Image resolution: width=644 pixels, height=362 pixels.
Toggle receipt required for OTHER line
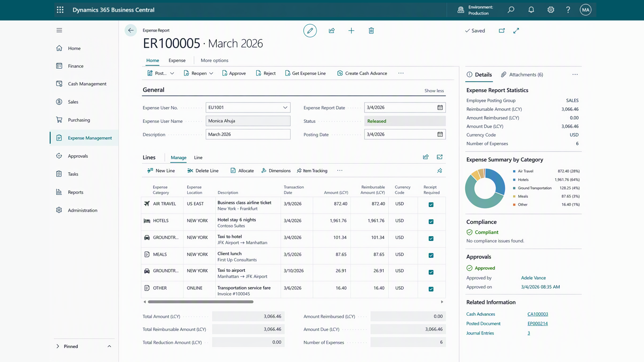(431, 289)
